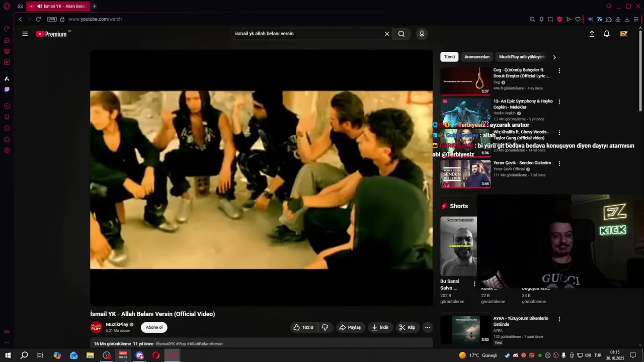The width and height of the screenshot is (644, 362).
Task: Open the AYRA video thumbnail
Action: click(465, 329)
